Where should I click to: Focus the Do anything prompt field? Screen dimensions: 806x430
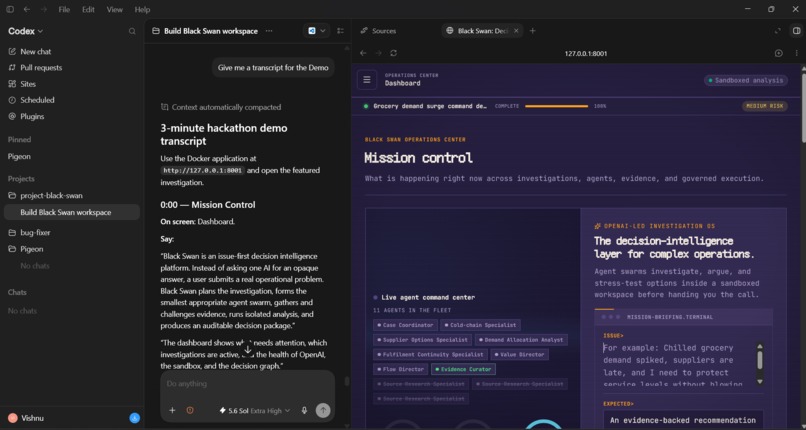[x=247, y=384]
